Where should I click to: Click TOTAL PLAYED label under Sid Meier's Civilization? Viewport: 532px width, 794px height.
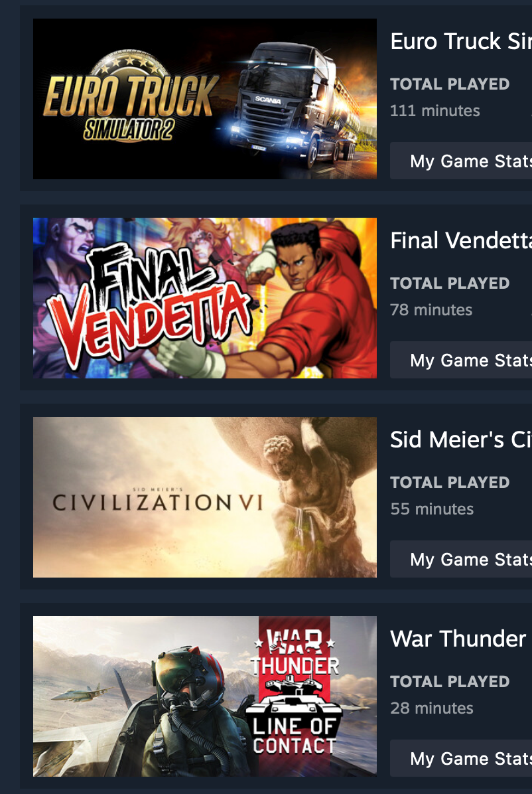click(450, 482)
